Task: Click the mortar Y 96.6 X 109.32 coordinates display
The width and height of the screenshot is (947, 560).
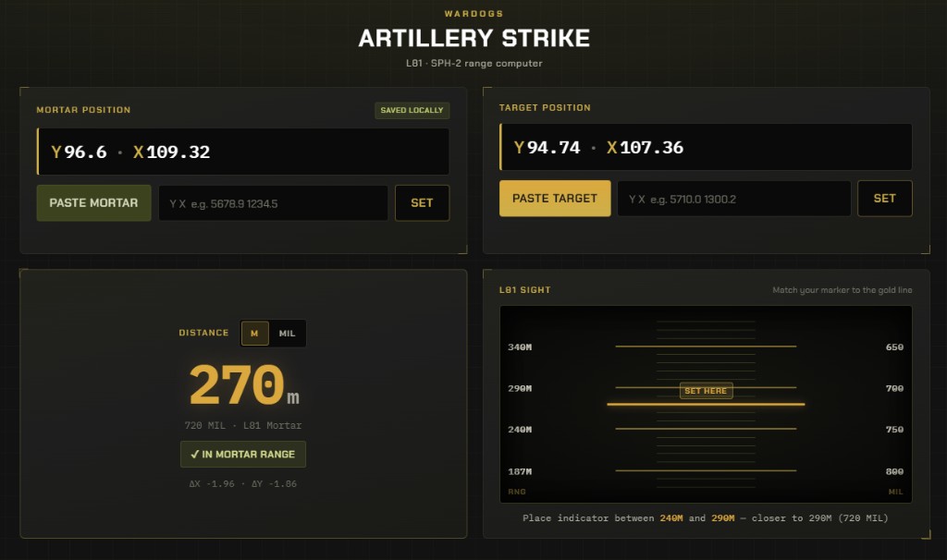Action: (243, 152)
